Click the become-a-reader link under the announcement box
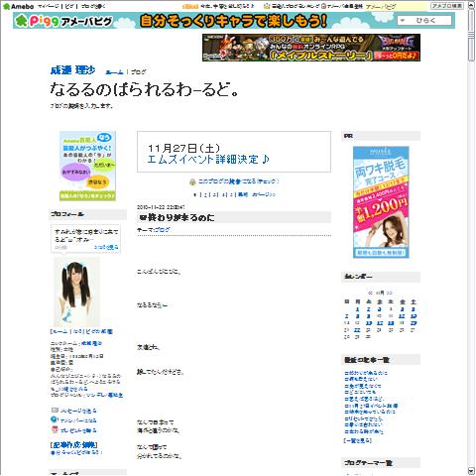Screen dimensions: 476x476 239,181
